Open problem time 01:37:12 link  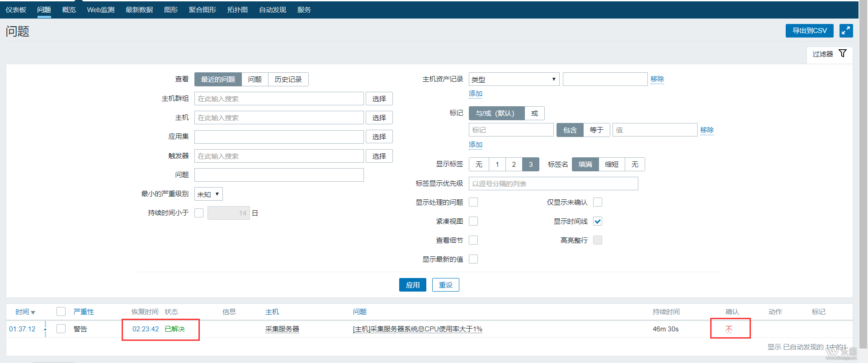(x=22, y=329)
